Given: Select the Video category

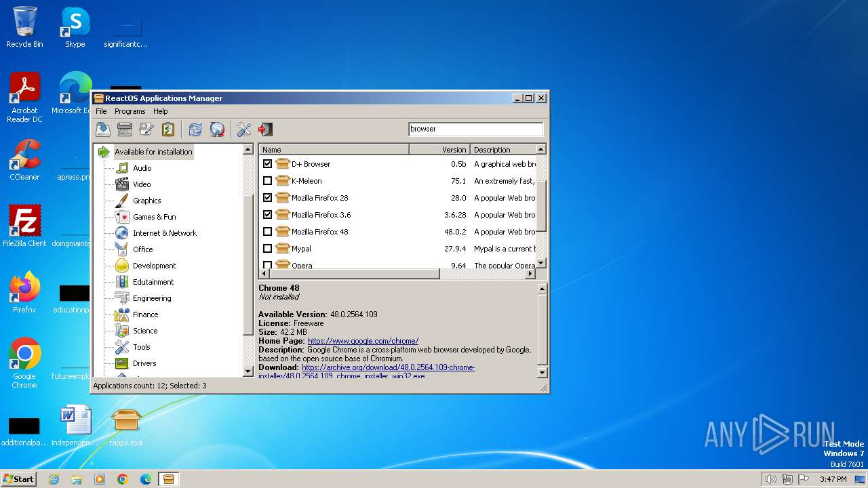Looking at the screenshot, I should click(x=142, y=184).
